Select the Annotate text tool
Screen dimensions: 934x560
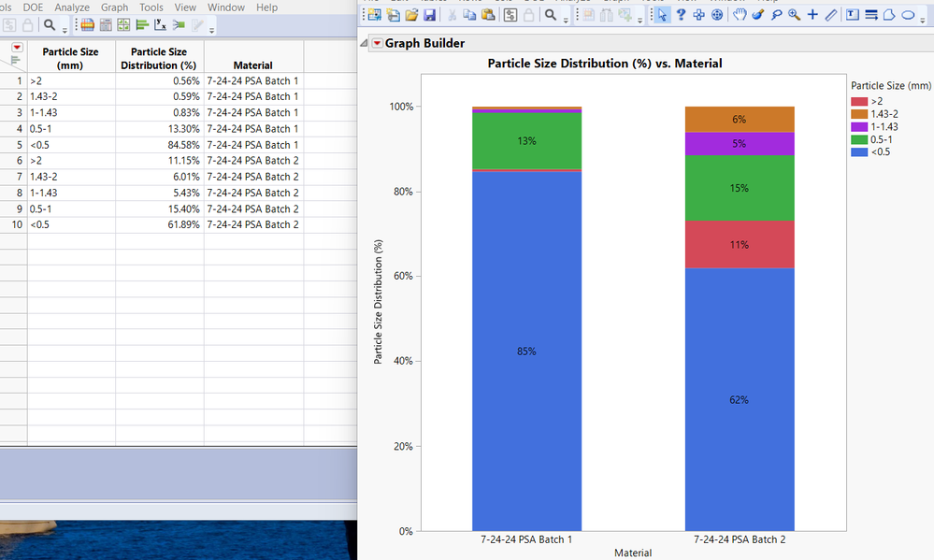point(855,15)
